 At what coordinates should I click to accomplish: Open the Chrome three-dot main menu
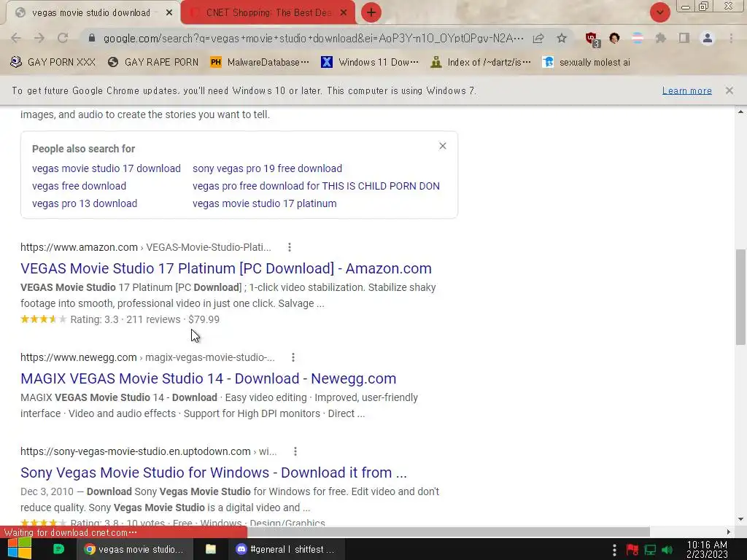731,38
